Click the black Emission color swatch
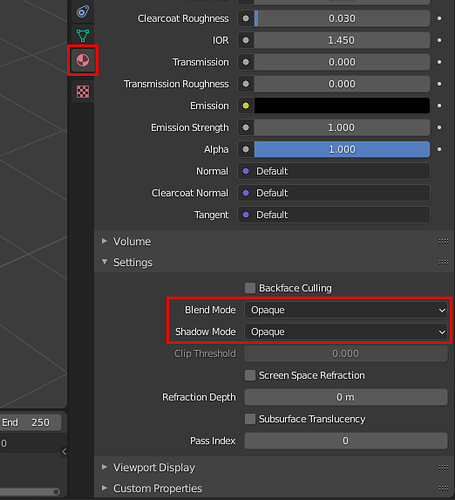 342,106
